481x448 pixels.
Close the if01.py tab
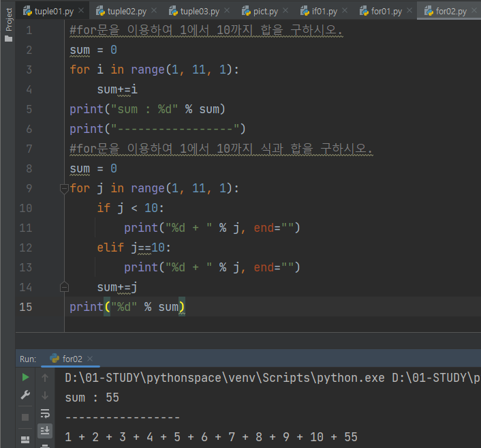click(345, 11)
